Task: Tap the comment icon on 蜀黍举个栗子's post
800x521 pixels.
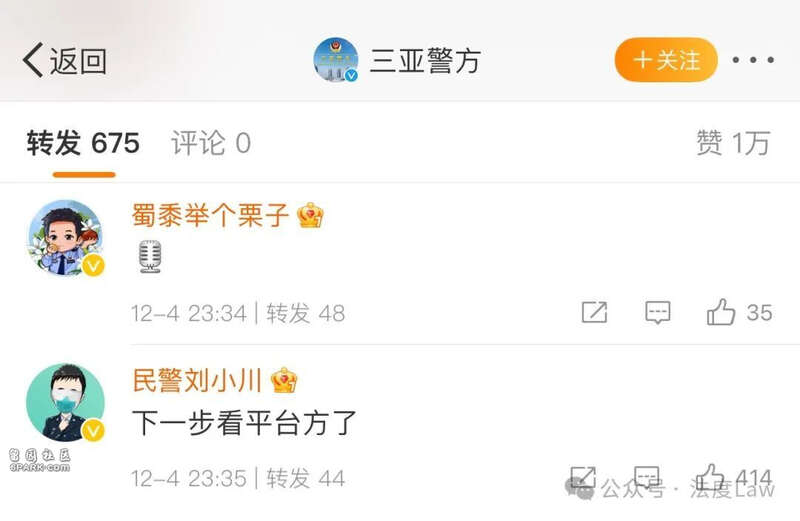Action: coord(658,312)
